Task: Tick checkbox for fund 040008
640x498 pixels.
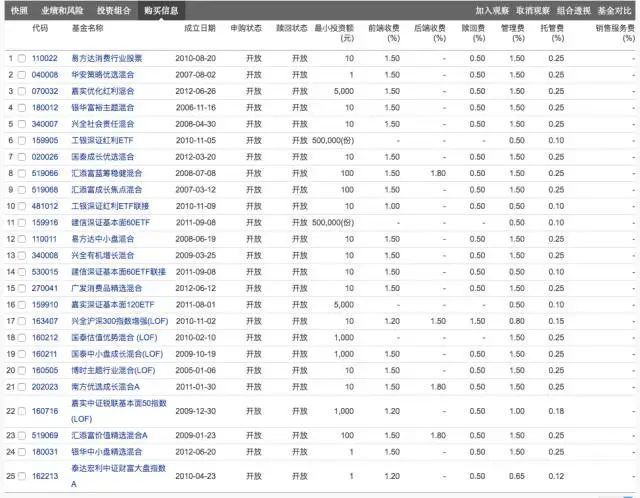Action: [22, 75]
